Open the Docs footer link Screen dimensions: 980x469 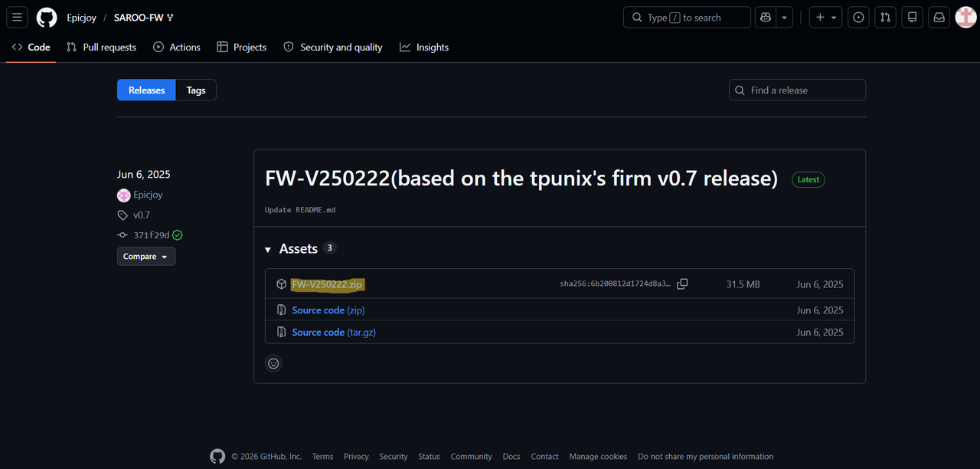point(511,457)
